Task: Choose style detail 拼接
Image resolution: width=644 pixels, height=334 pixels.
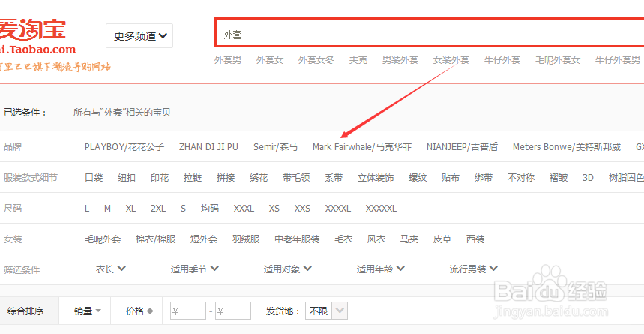Action: click(x=226, y=178)
